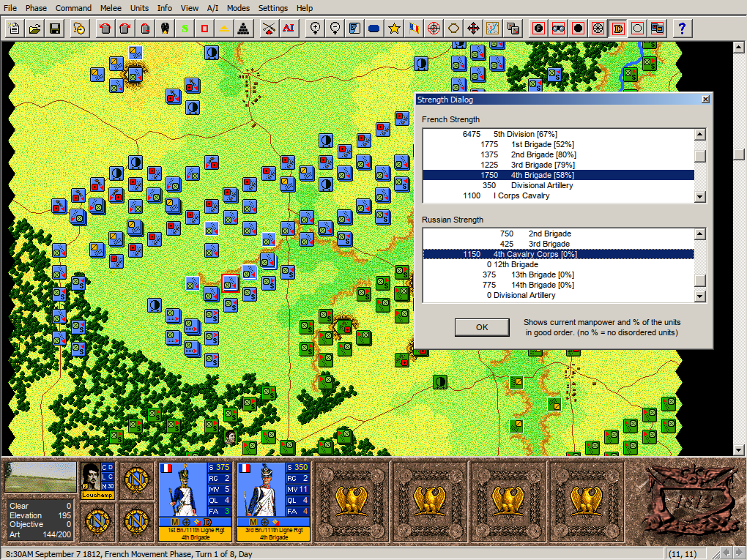The height and width of the screenshot is (560, 747).
Task: Click the next phase clock icon
Action: 79,29
